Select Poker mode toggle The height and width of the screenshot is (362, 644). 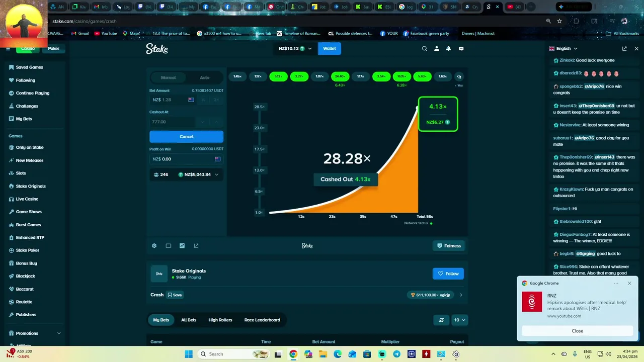[54, 49]
